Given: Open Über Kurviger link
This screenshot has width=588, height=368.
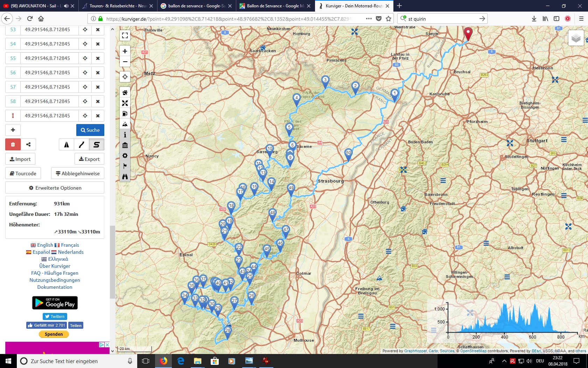Looking at the screenshot, I should coord(55,266).
